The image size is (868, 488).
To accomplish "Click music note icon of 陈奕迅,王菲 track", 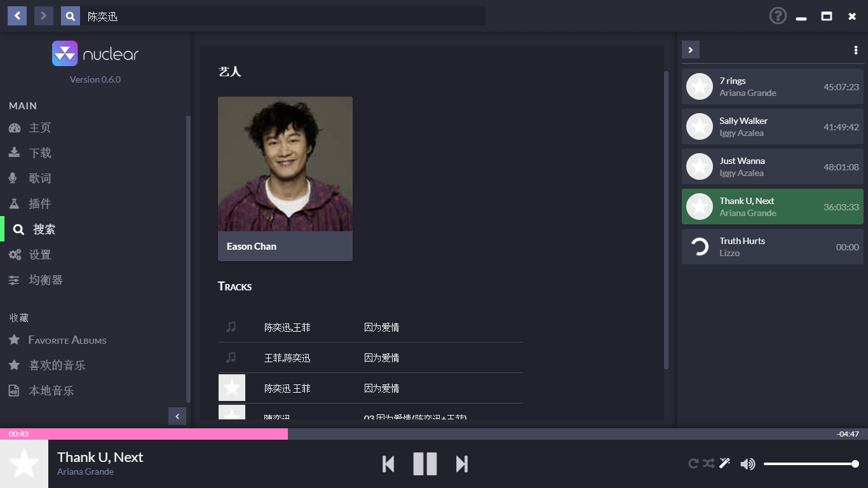I will coord(231,327).
